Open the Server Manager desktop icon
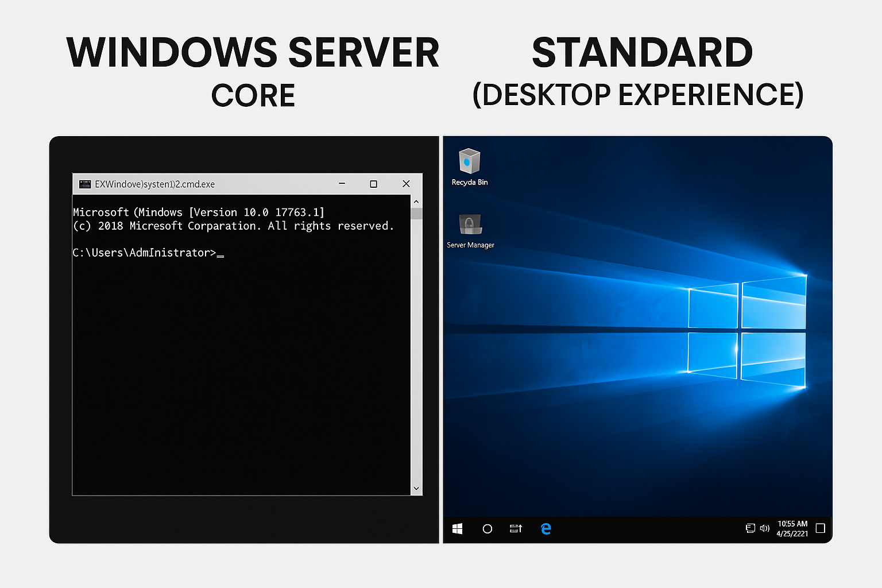The width and height of the screenshot is (882, 588). [470, 225]
